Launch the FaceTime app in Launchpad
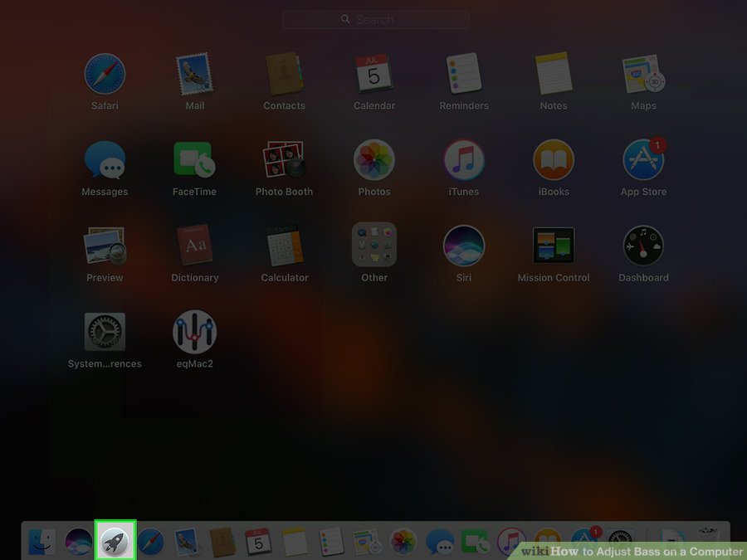This screenshot has width=747, height=560. point(194,159)
